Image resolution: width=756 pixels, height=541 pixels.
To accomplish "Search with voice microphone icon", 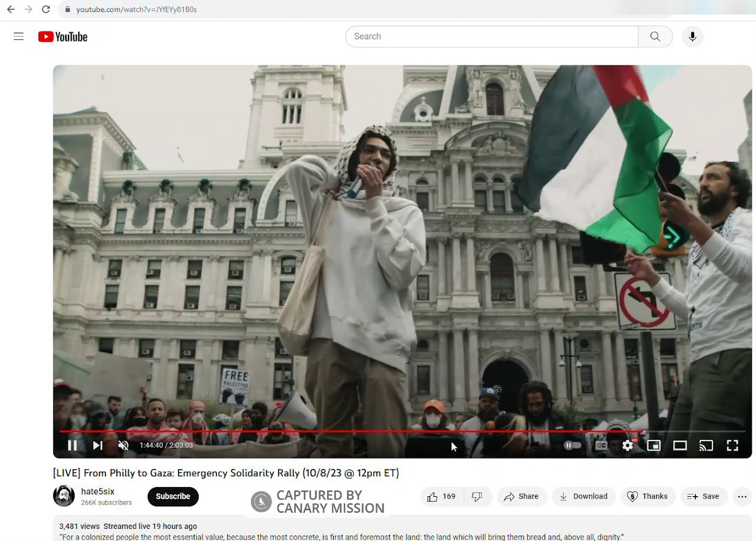I will 692,36.
